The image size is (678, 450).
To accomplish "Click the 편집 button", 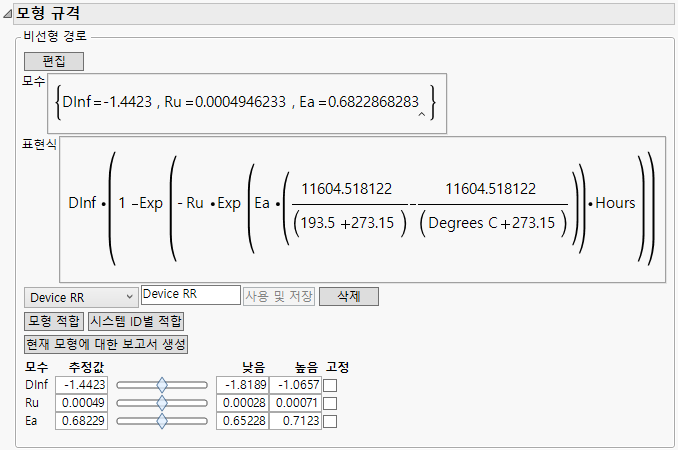I will click(x=54, y=61).
